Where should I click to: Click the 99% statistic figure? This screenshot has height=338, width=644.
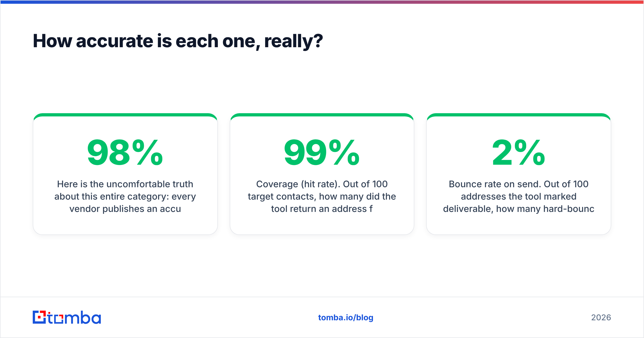(x=322, y=153)
